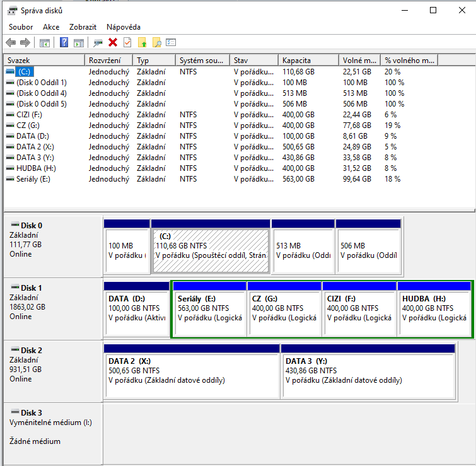Select the CIZI (F:) partition on Disk 1

pos(359,308)
